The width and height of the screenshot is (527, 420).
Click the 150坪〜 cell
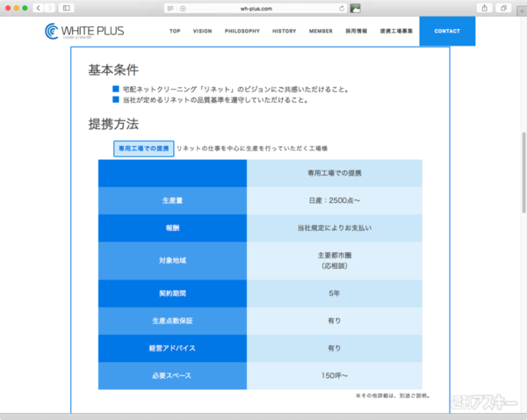tap(335, 375)
